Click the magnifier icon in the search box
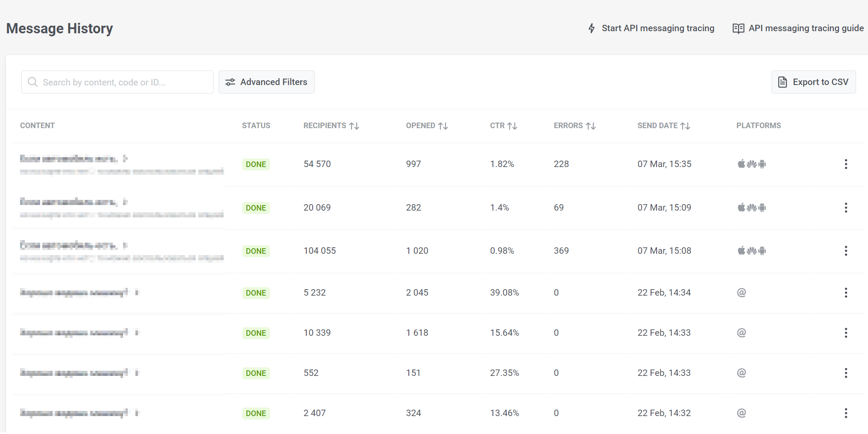 point(32,82)
